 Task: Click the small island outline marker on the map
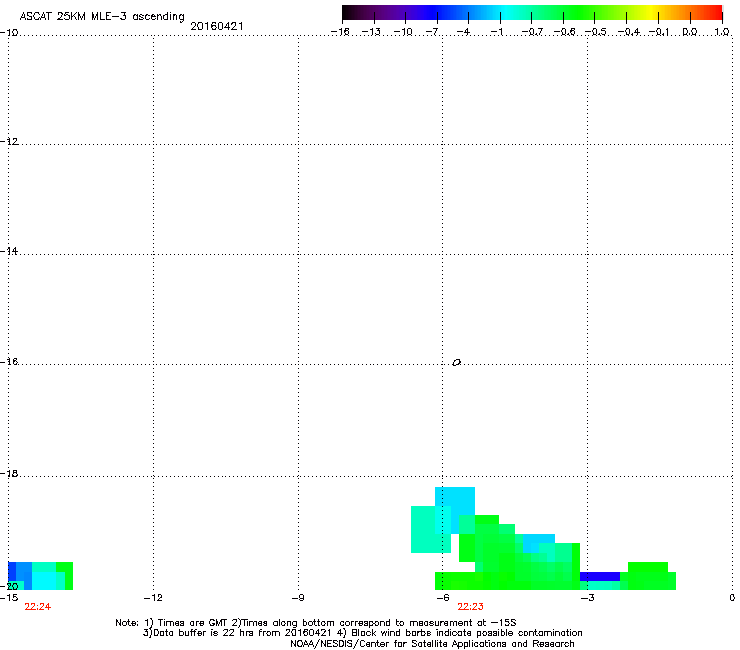coord(456,363)
